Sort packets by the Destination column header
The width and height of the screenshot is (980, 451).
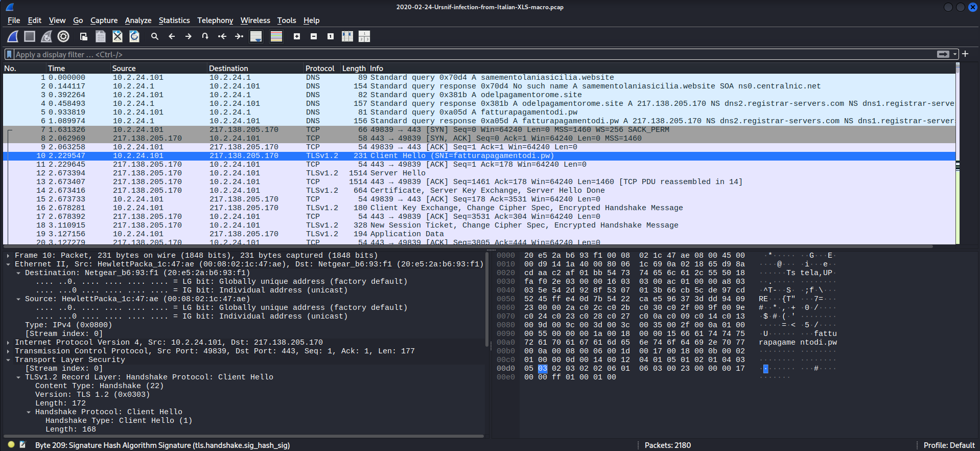[x=255, y=68]
